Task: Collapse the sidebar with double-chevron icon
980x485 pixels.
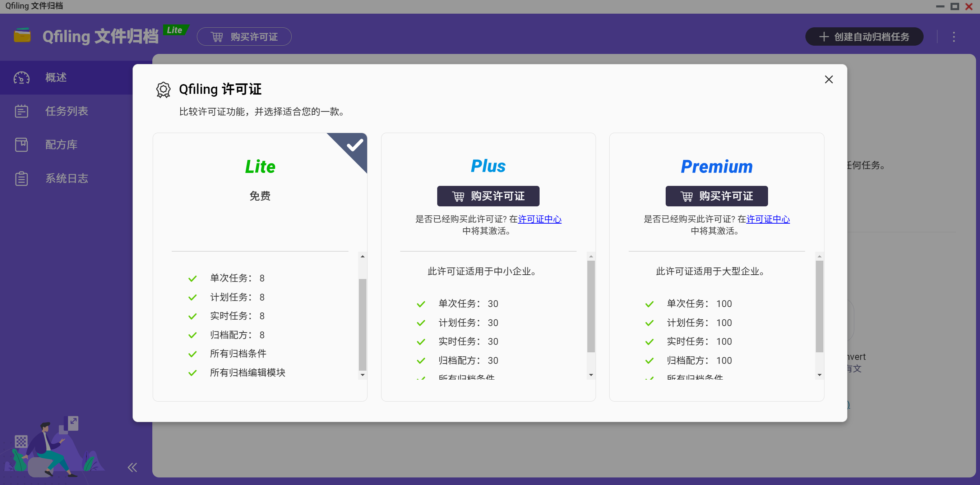Action: coord(132,467)
